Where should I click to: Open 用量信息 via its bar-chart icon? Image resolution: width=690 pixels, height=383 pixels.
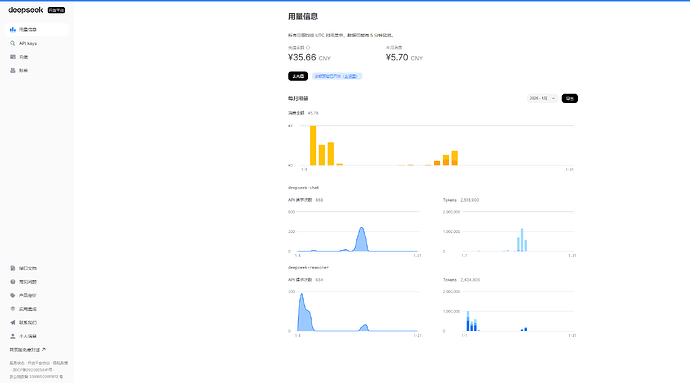click(13, 29)
